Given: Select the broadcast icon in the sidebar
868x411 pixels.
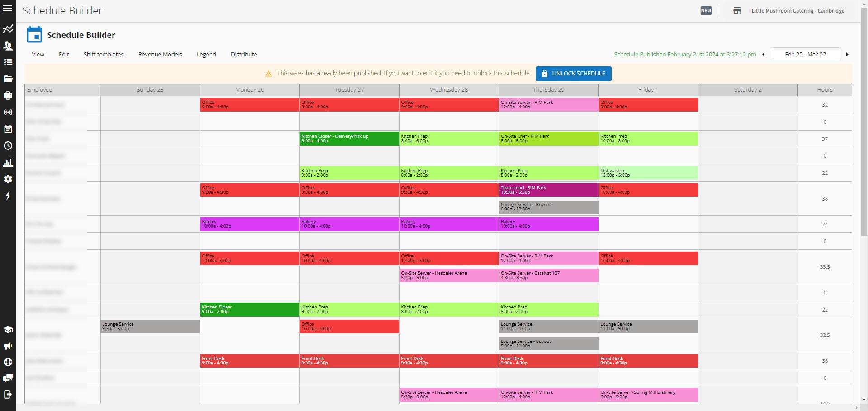Looking at the screenshot, I should (x=8, y=112).
